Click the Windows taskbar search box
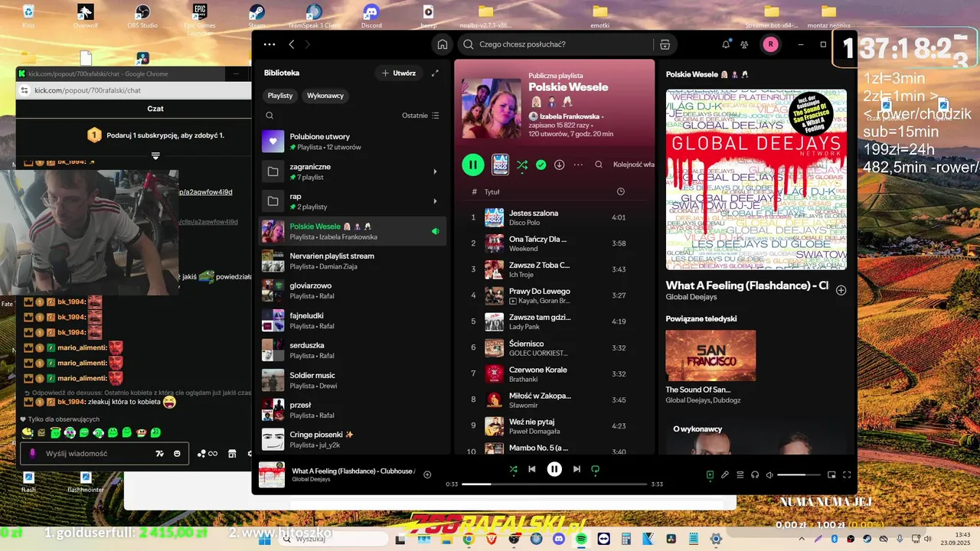 point(332,539)
